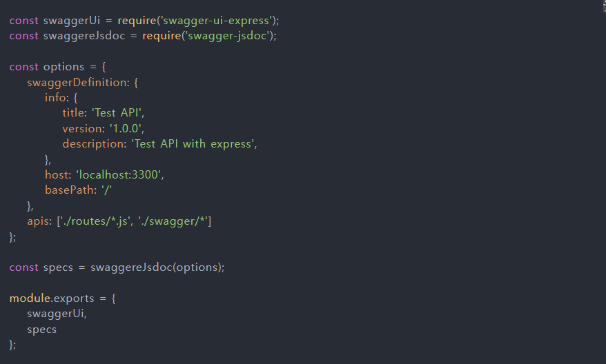Click options in the const options declaration
The width and height of the screenshot is (606, 364).
pos(63,67)
